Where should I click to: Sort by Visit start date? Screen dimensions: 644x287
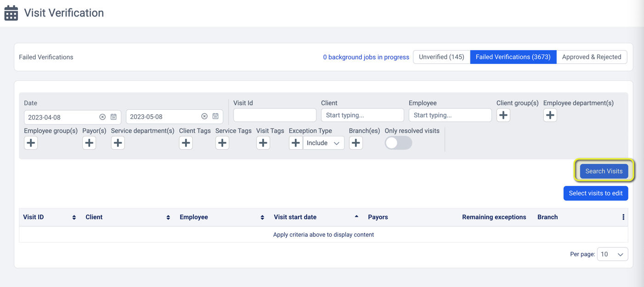[x=356, y=216]
